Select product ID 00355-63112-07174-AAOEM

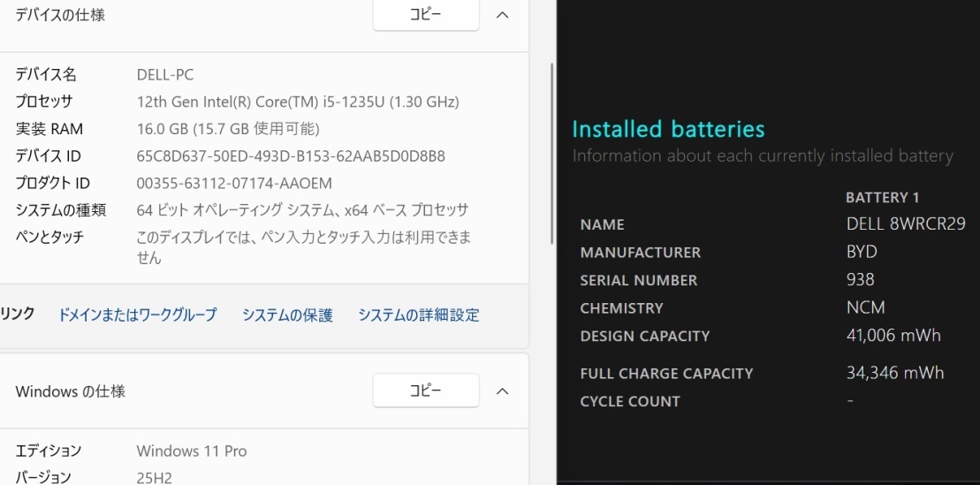234,183
